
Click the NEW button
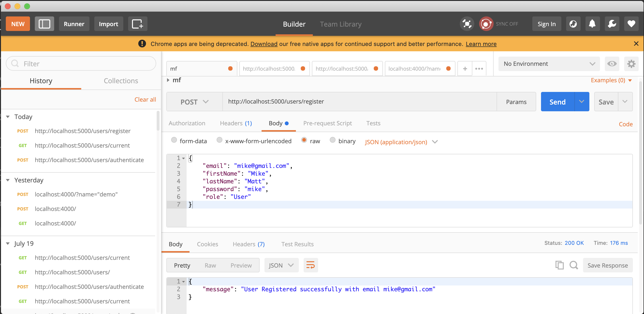18,24
